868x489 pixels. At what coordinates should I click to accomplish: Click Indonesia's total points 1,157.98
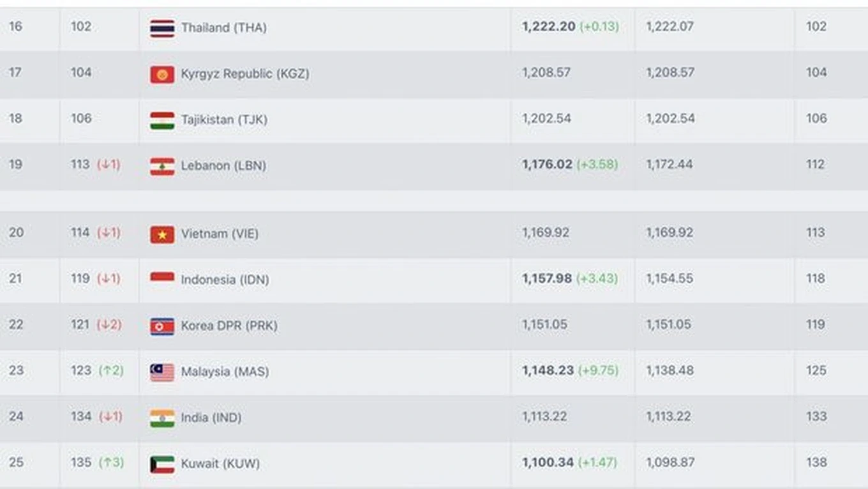[x=547, y=278]
